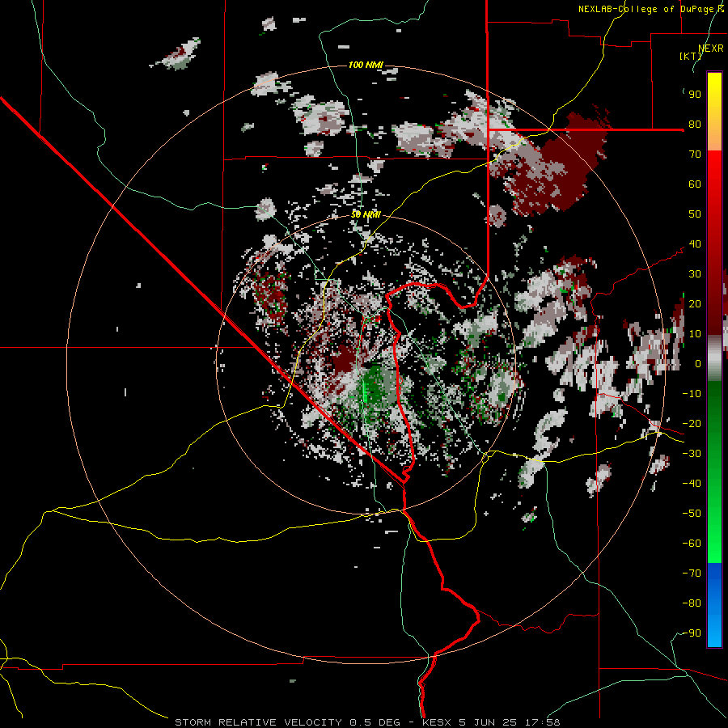Click the "-80" value on the velocity scale
This screenshot has width=728, height=728.
pyautogui.click(x=692, y=603)
